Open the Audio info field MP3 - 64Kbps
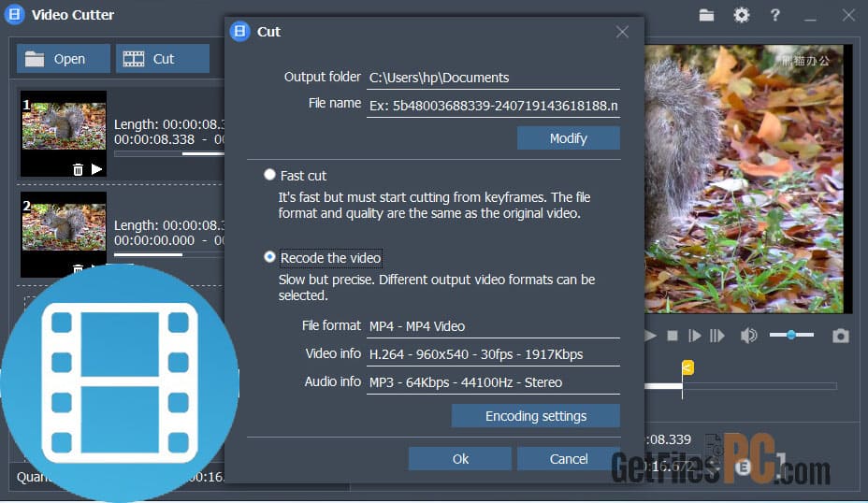This screenshot has height=503, width=868. [493, 382]
